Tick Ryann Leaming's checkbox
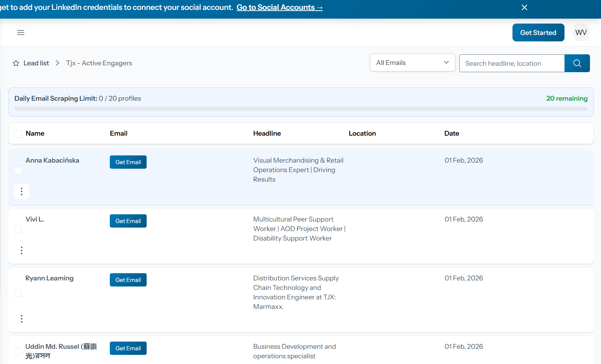The width and height of the screenshot is (601, 364). pos(18,293)
